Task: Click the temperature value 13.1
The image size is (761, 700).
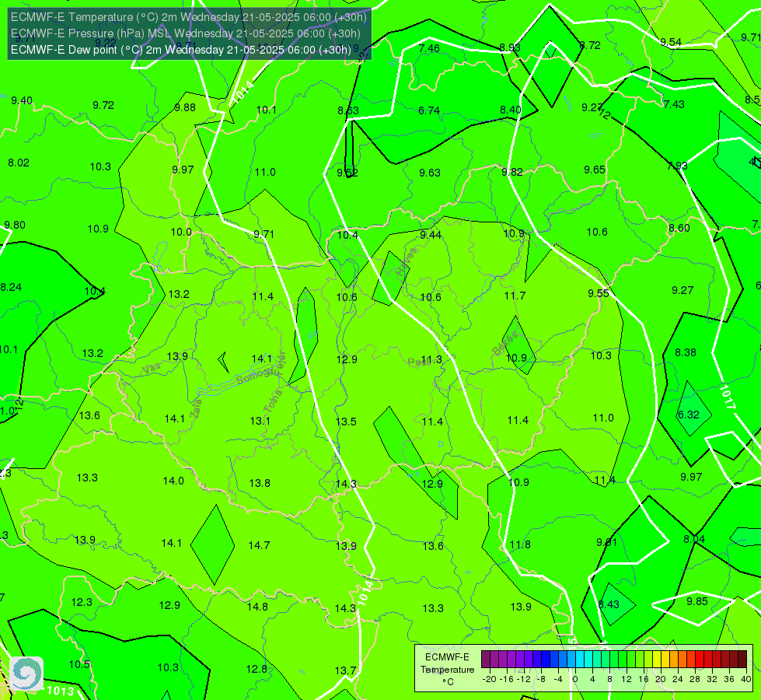Action: 260,421
